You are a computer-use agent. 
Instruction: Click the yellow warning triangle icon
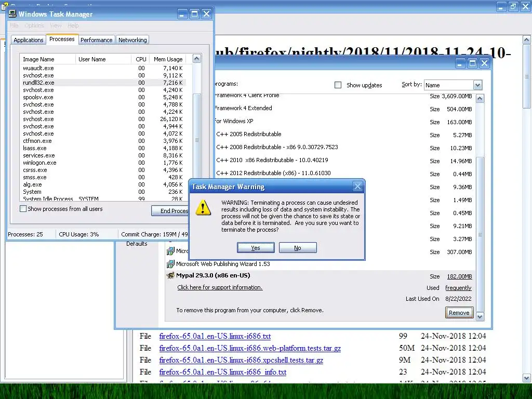(x=203, y=208)
